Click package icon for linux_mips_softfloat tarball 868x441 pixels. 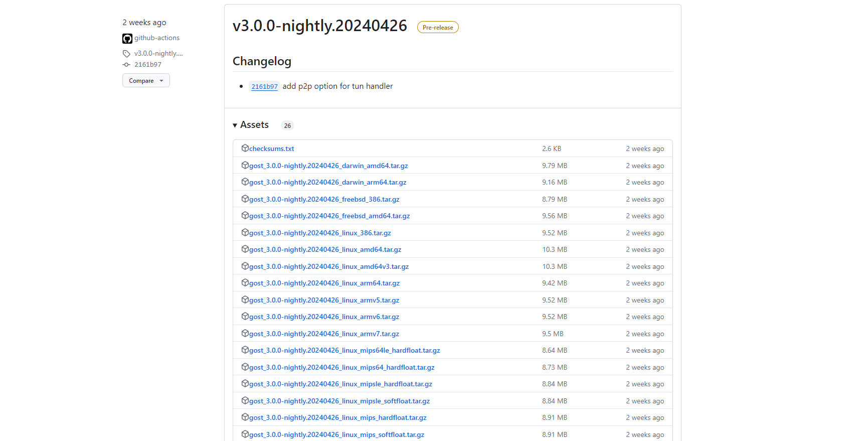pos(245,434)
